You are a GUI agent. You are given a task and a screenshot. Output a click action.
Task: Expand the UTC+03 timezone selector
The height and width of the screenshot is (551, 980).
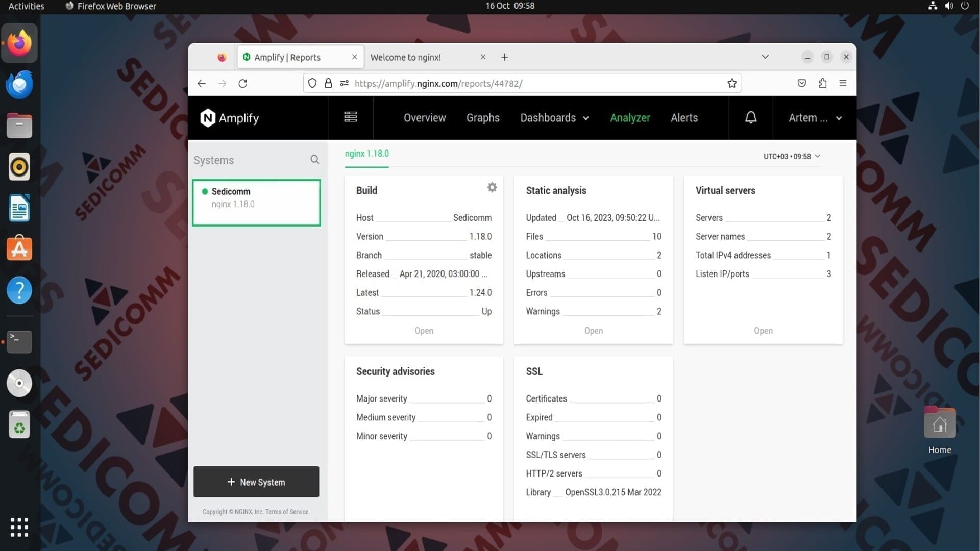pos(791,156)
